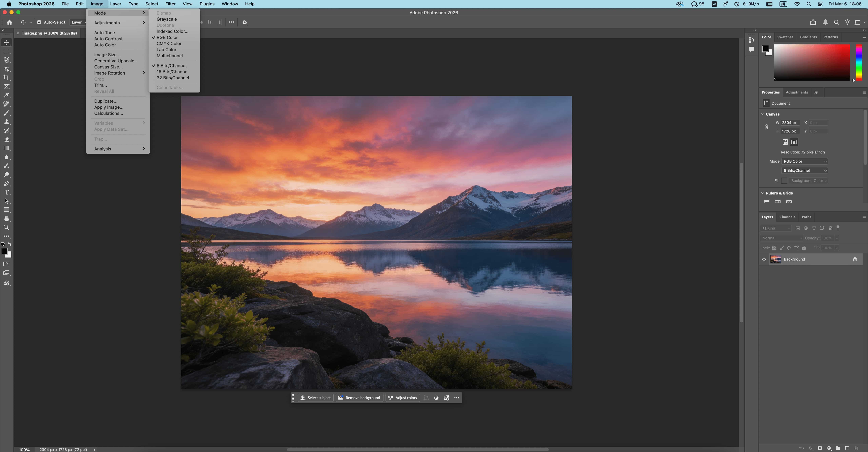Hide the Background layer visibility
This screenshot has width=868, height=452.
pyautogui.click(x=764, y=259)
